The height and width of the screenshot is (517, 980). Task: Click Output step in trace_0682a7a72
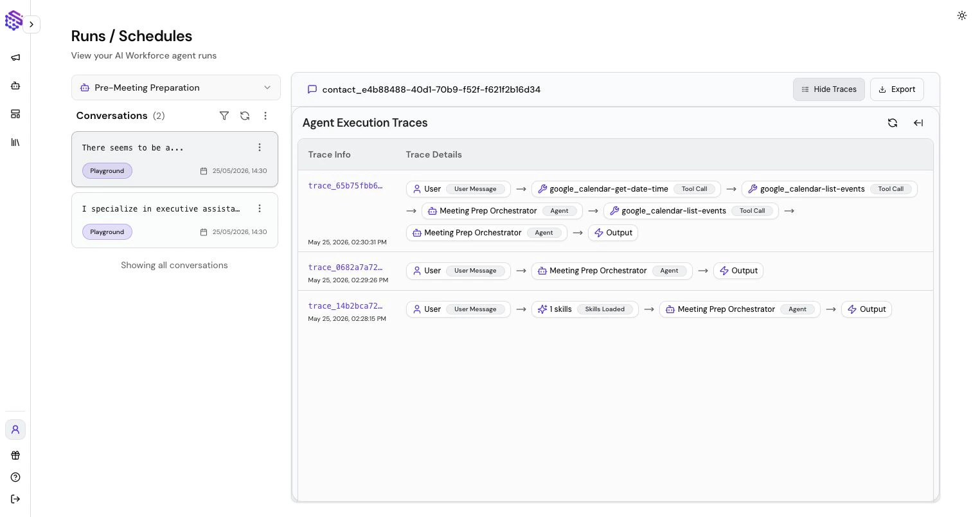(738, 271)
